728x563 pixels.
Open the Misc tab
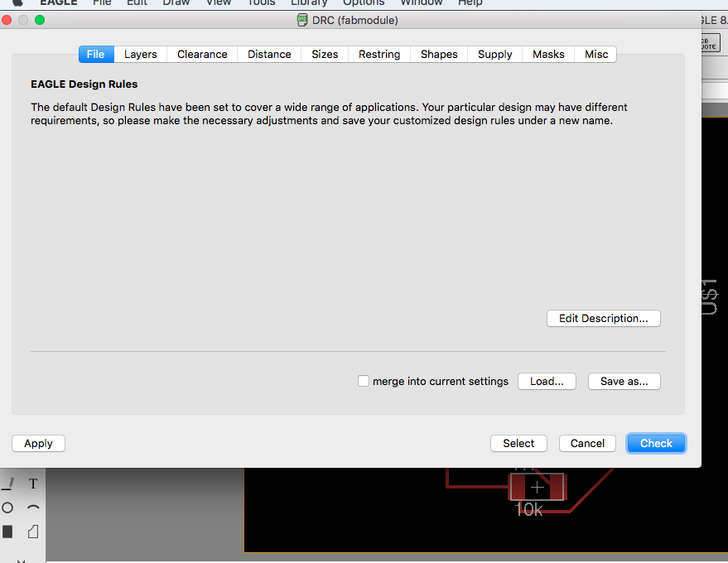596,55
